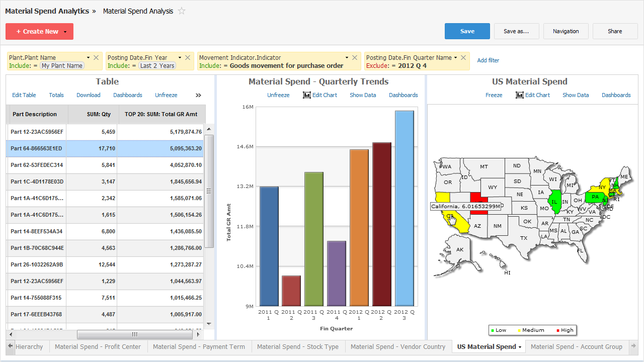The height and width of the screenshot is (362, 644).
Task: Unfreeze the Quarterly Trends chart
Action: [x=278, y=95]
